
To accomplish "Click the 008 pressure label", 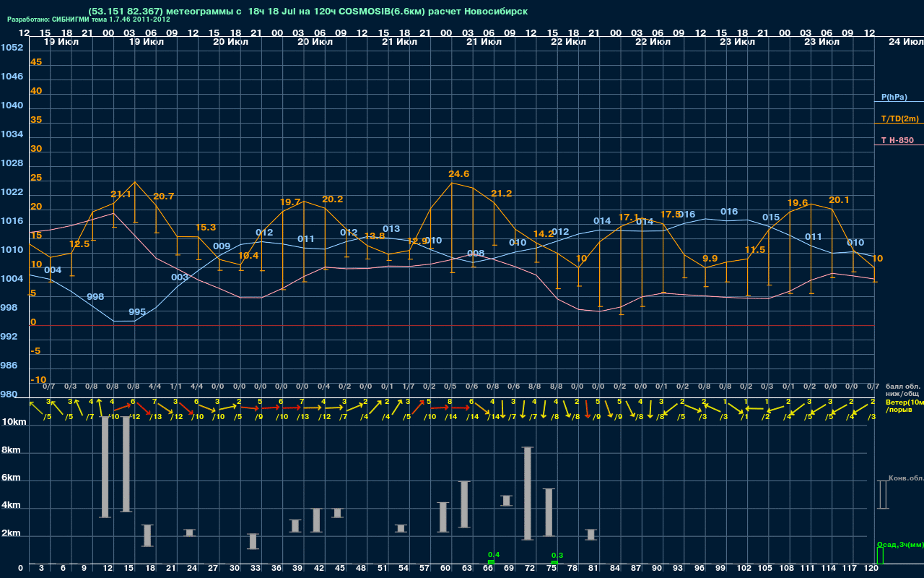I will 476,254.
